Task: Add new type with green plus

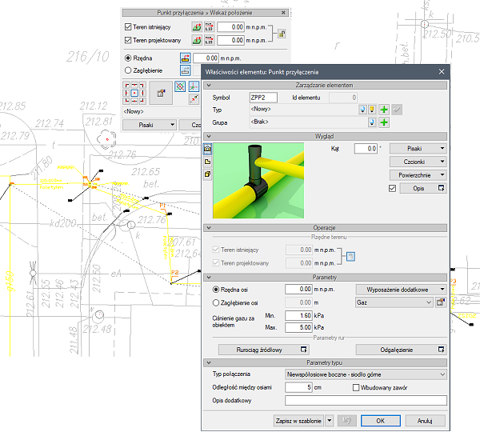Action: [x=384, y=110]
